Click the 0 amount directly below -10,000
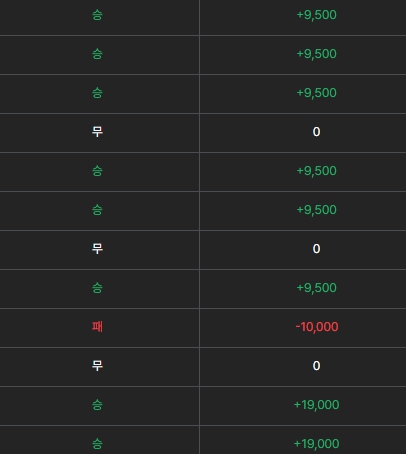Screen dimensions: 406x454 (x=317, y=366)
